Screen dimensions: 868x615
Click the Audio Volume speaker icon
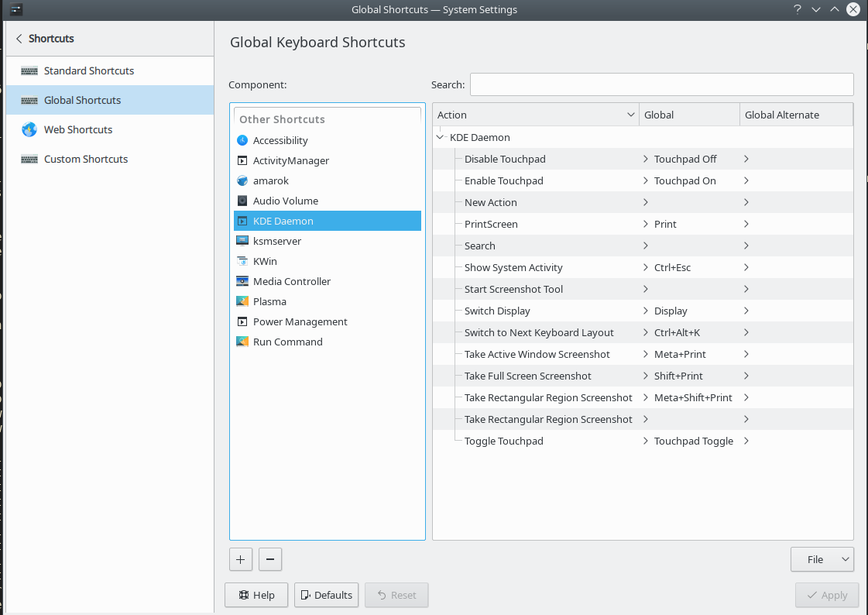tap(242, 201)
